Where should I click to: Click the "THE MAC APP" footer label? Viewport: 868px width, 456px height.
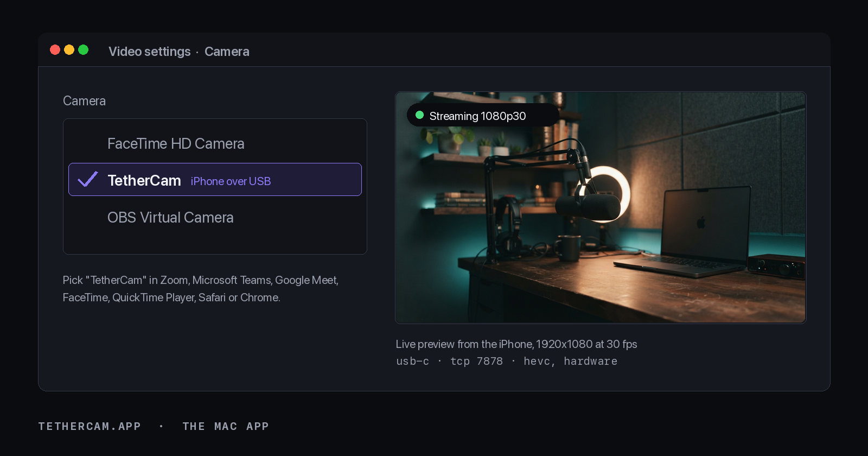226,426
